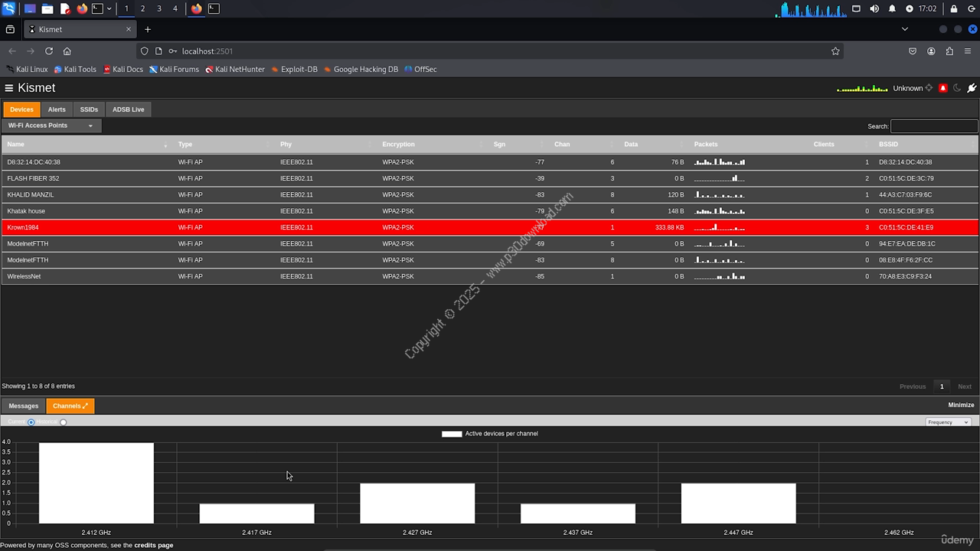Click the BSSID 44:A3:C7:03:F9:6C cell
The height and width of the screenshot is (551, 980).
point(906,194)
